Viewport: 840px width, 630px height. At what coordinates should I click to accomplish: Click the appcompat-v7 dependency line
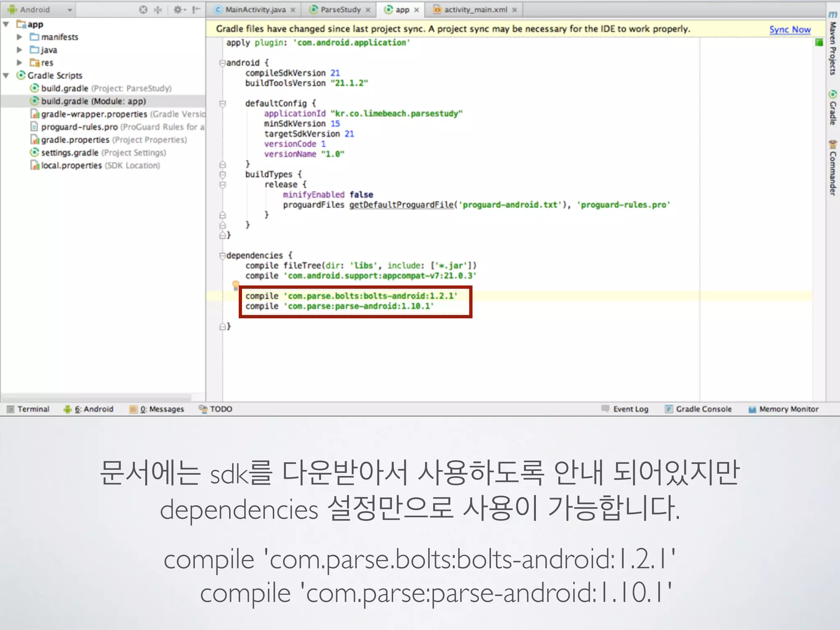tap(361, 276)
